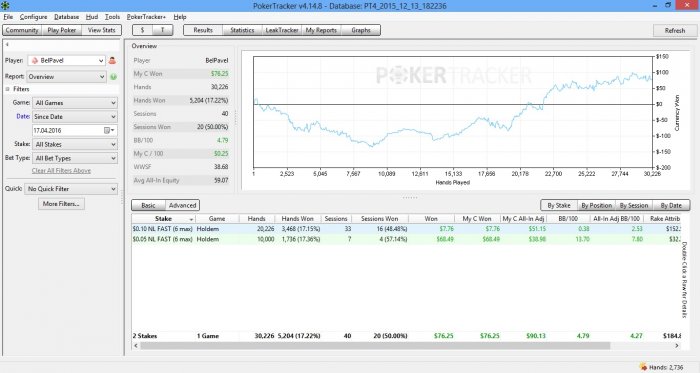
Task: Switch to the LeakTracker tab
Action: point(282,30)
